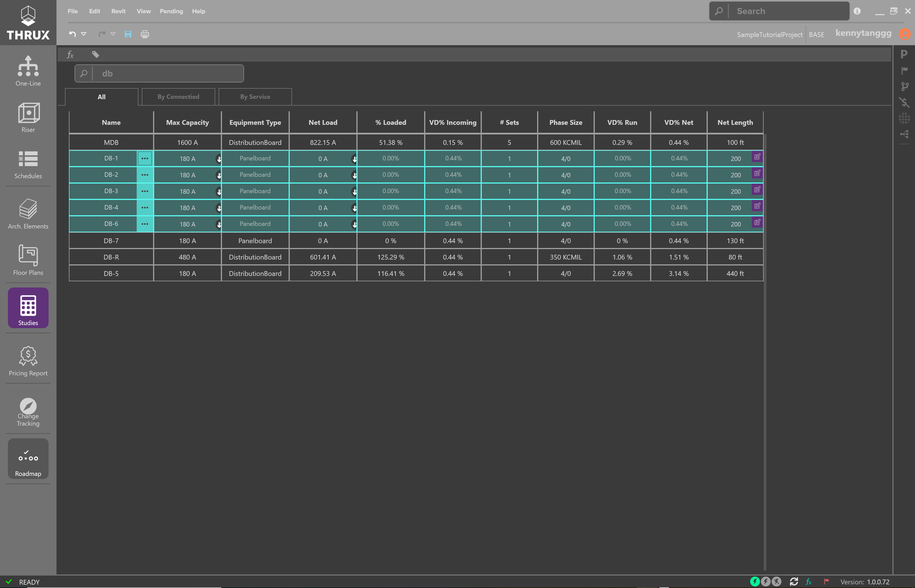The height and width of the screenshot is (588, 915).
Task: Click the down arrow in DB-6 Net Load
Action: pos(354,225)
